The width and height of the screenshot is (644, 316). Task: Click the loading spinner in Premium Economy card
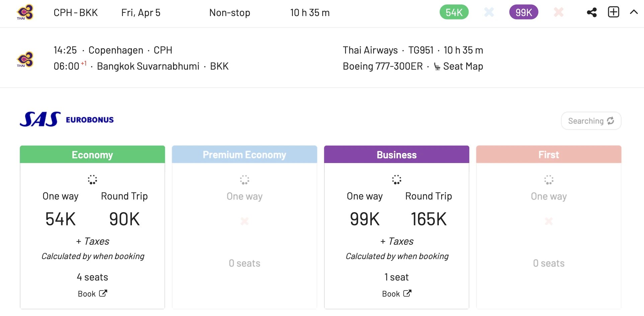tap(245, 180)
